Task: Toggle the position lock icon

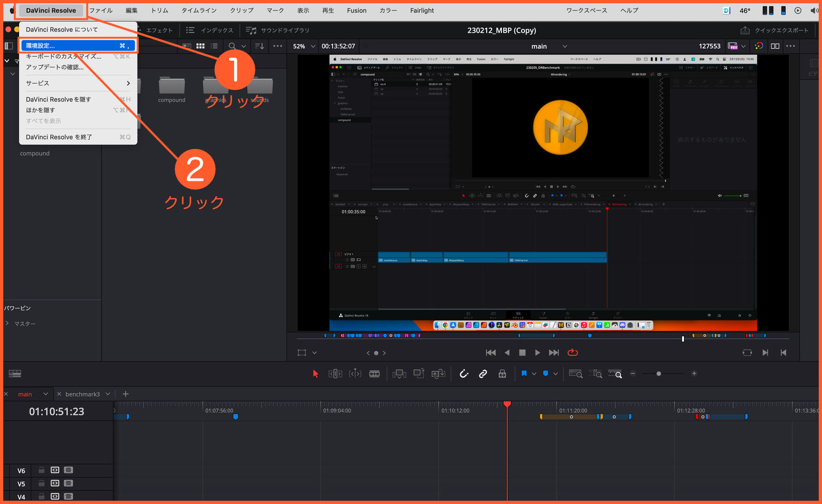Action: pos(502,374)
